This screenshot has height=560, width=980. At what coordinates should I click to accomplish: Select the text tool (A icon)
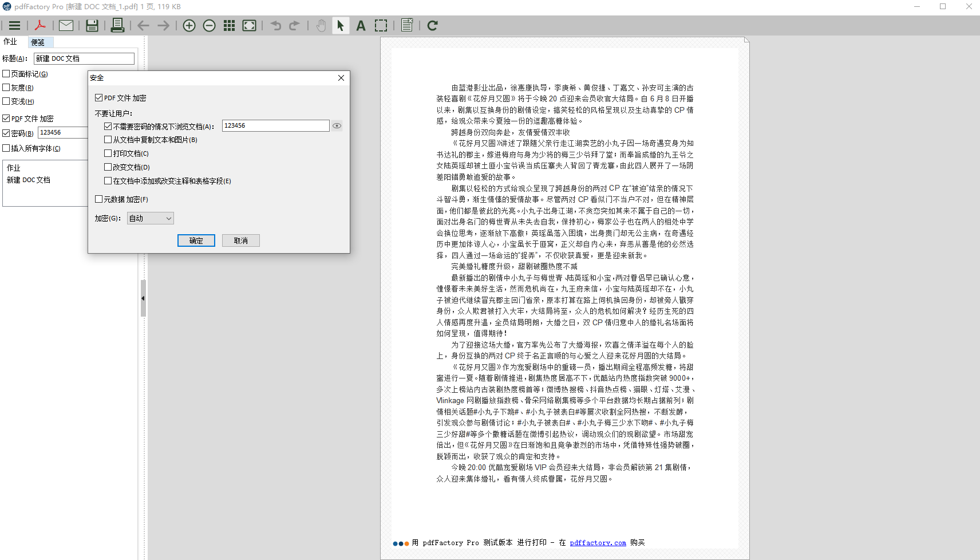click(x=361, y=26)
